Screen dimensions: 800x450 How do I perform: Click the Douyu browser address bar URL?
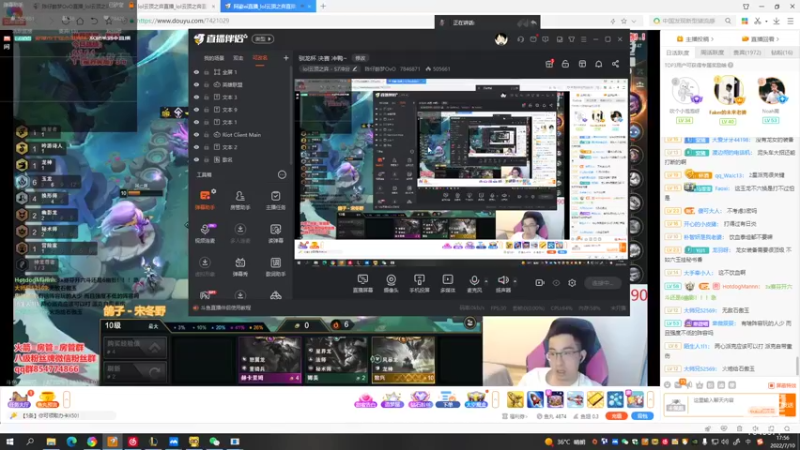click(x=183, y=21)
